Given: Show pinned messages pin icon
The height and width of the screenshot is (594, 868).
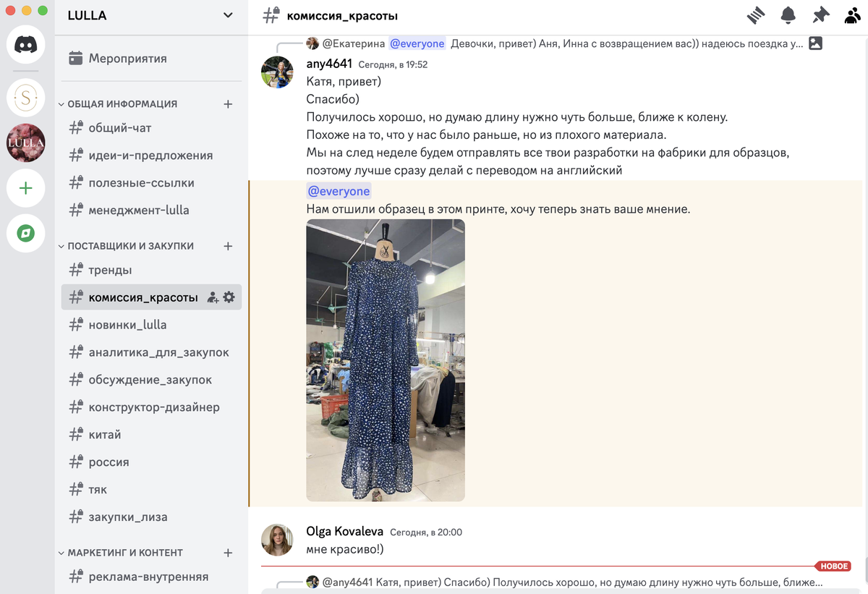Looking at the screenshot, I should [x=821, y=15].
